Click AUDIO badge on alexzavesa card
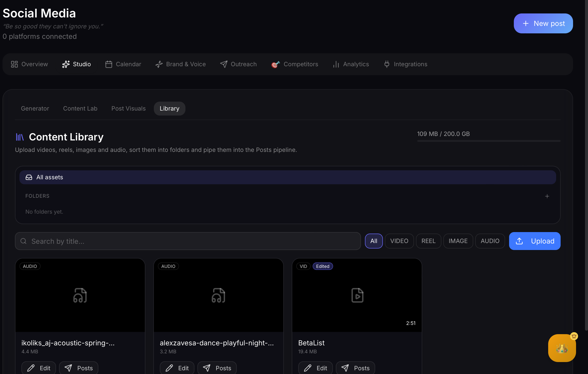This screenshot has height=374, width=588. (x=168, y=266)
